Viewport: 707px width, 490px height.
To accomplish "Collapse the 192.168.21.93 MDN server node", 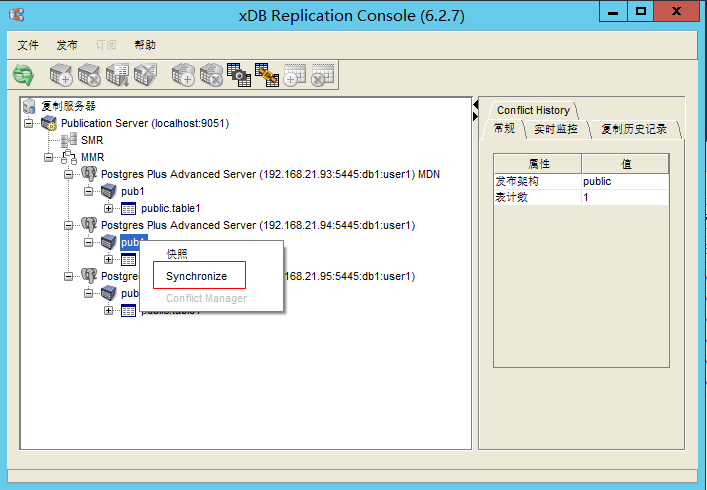I will (x=69, y=174).
